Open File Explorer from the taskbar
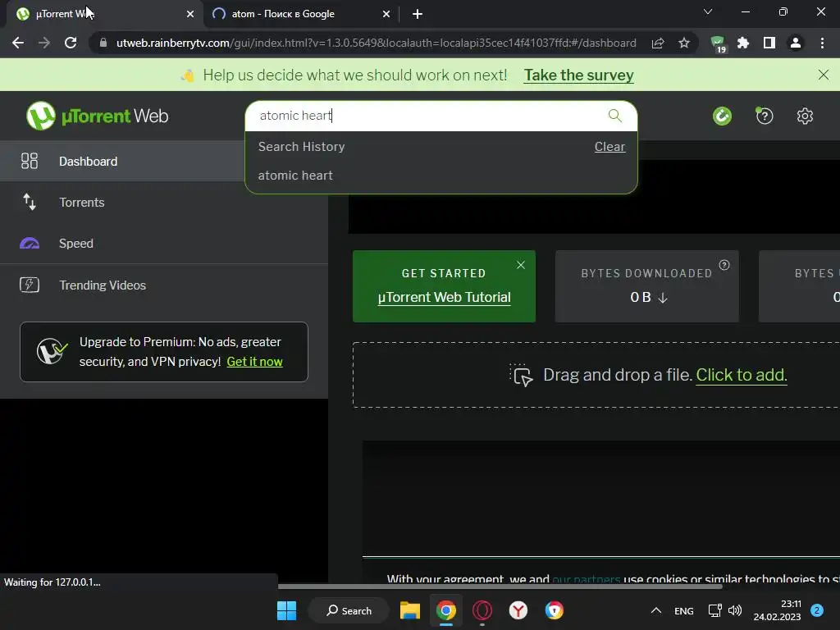 coord(410,610)
